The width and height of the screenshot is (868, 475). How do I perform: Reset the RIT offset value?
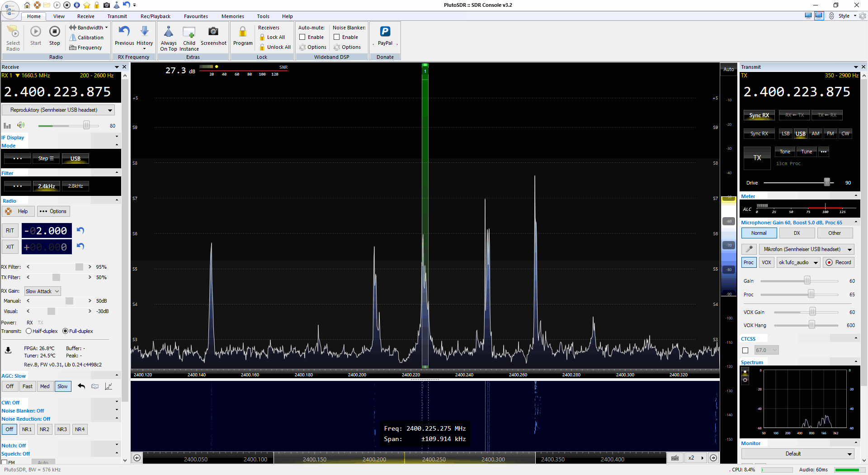pos(80,230)
